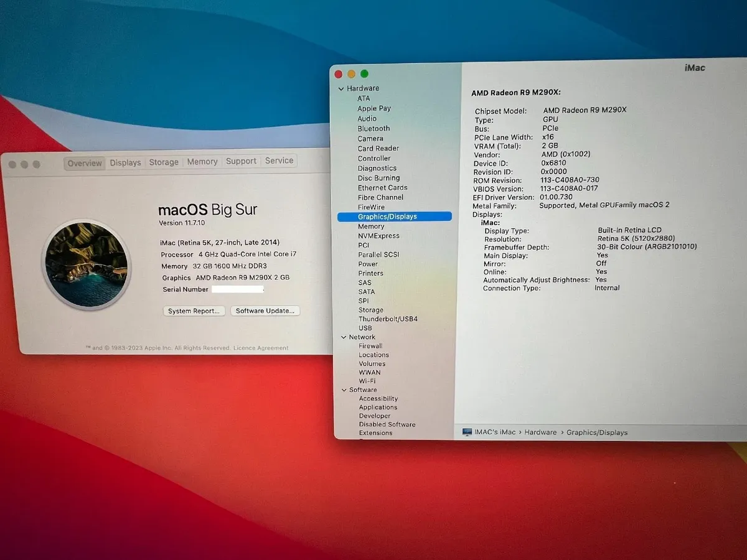Select Applications under Software

coord(378,408)
